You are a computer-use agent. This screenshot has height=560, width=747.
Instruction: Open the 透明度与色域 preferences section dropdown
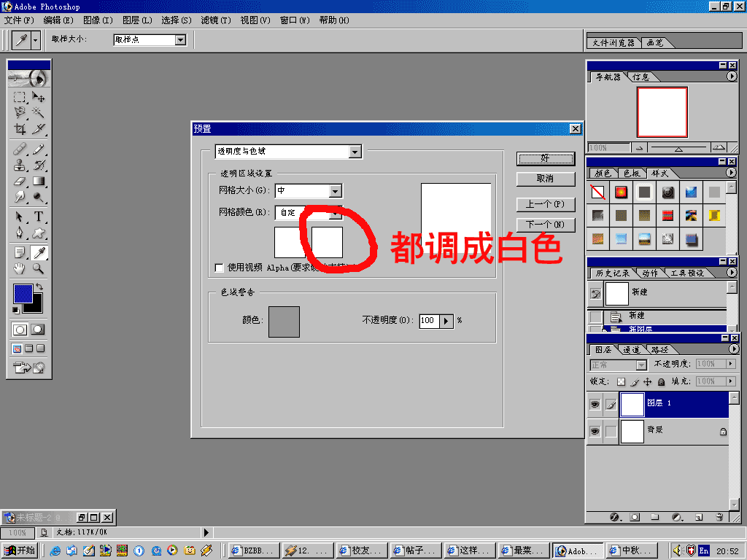355,152
